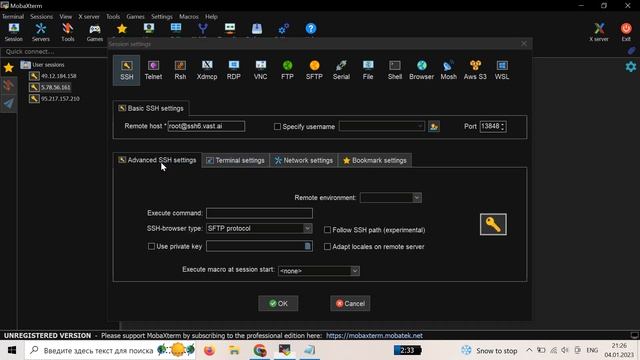The image size is (640, 360).
Task: Click the Port number stepper
Action: (x=503, y=127)
